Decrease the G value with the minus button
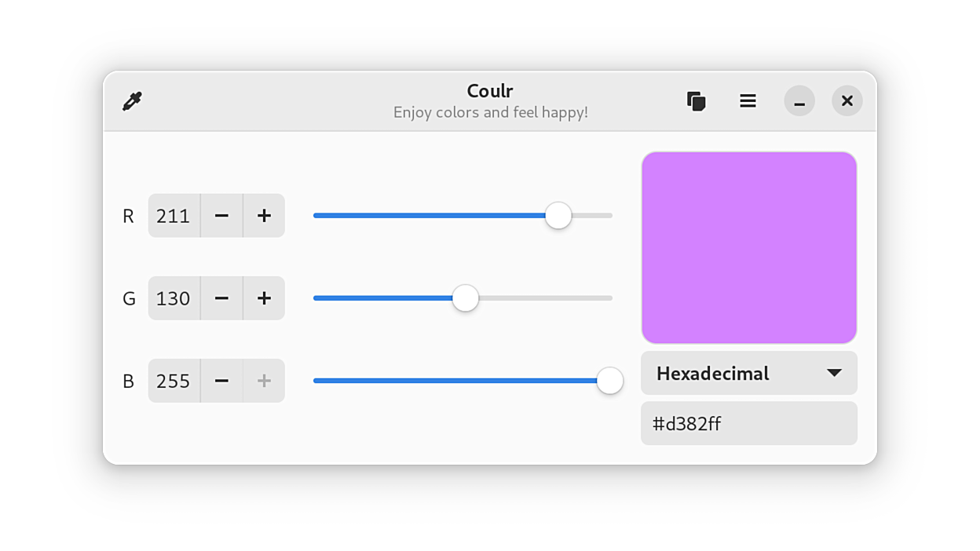980x551 pixels. (x=221, y=298)
